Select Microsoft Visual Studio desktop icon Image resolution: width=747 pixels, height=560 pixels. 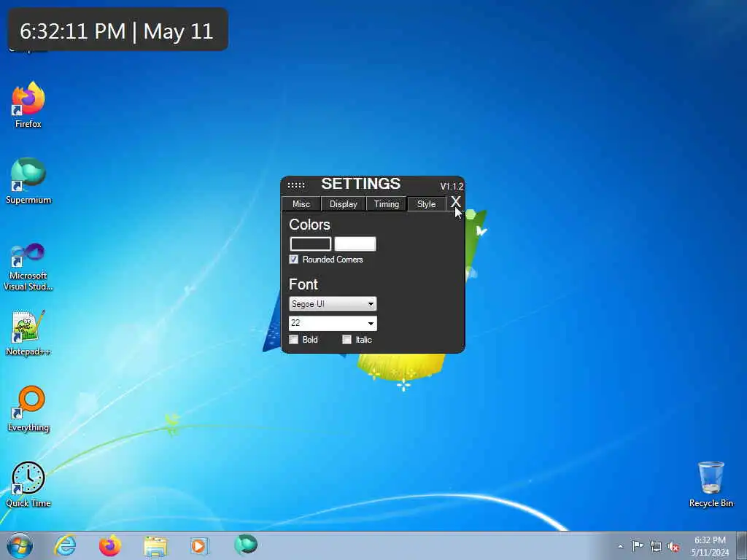(x=28, y=267)
